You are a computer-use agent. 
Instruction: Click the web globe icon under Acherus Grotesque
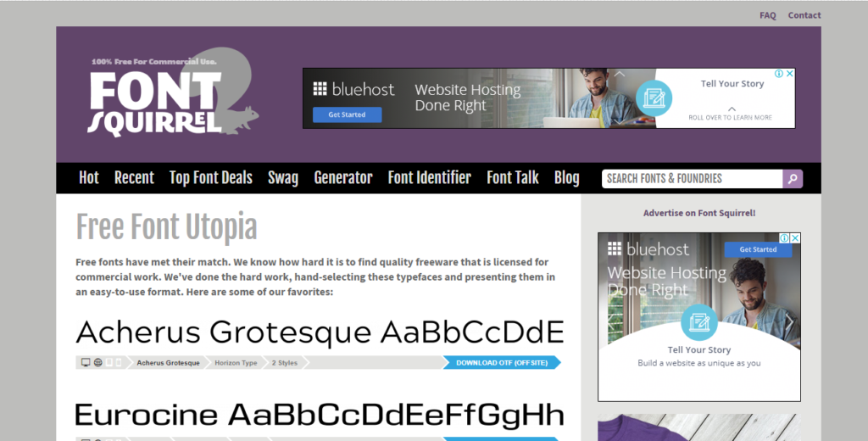click(x=97, y=363)
